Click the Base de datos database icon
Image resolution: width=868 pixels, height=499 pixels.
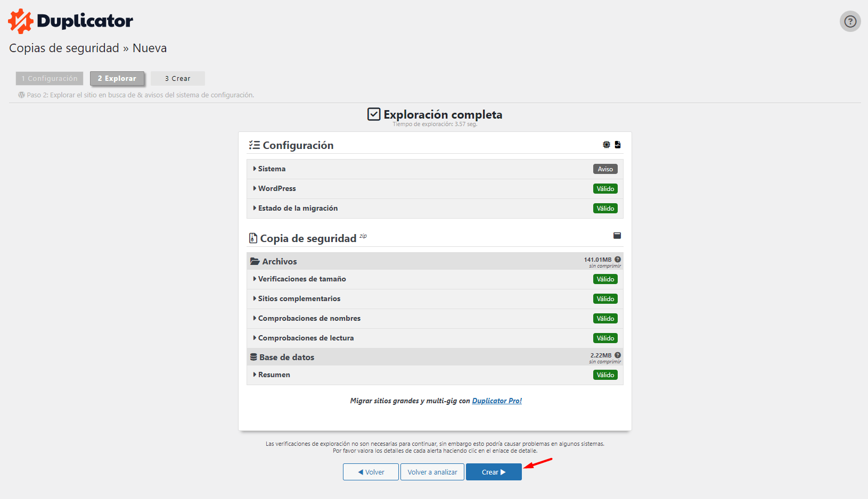[x=253, y=357]
